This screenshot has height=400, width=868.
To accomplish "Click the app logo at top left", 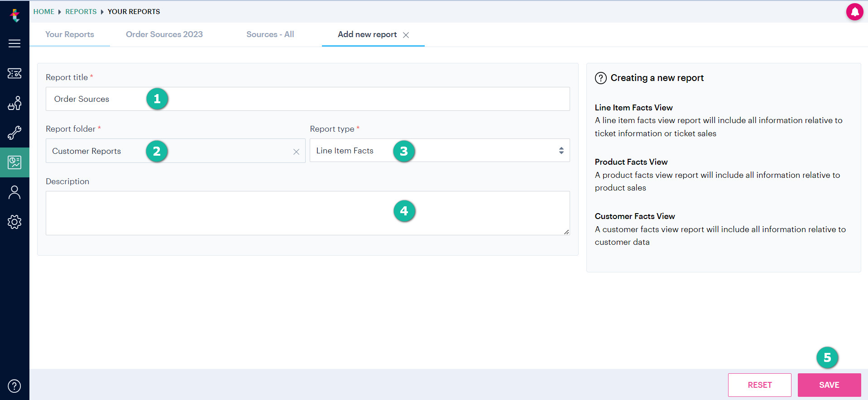I will (15, 15).
